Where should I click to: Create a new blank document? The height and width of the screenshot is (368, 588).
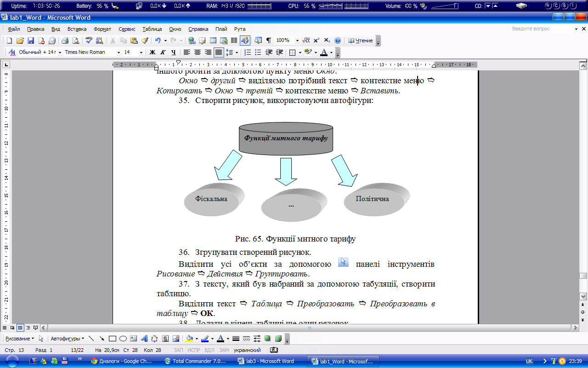tap(9, 40)
